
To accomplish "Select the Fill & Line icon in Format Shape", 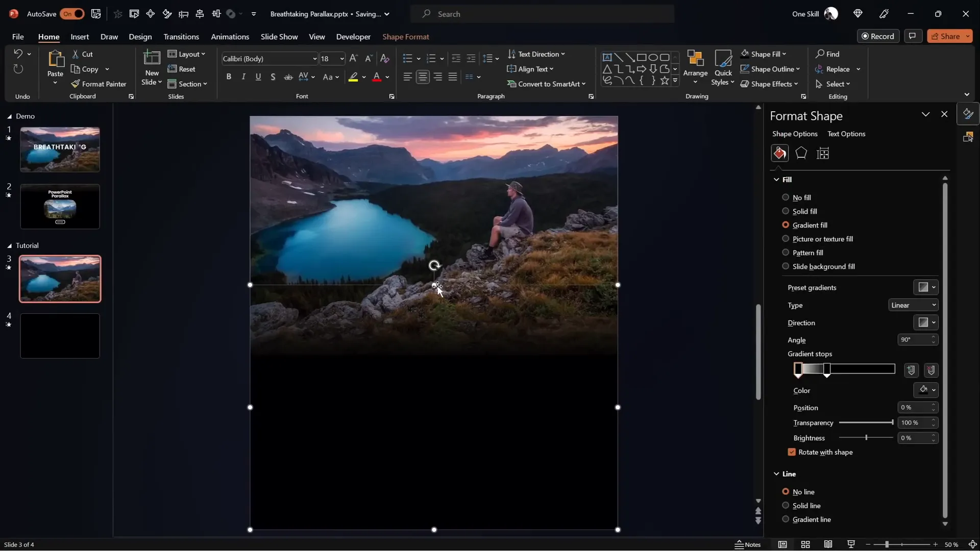I will [x=779, y=153].
